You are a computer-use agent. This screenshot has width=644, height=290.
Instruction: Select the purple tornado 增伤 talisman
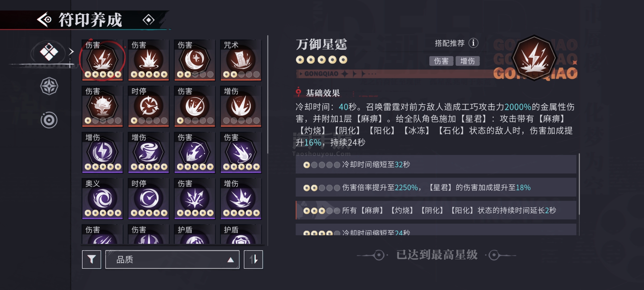[149, 152]
